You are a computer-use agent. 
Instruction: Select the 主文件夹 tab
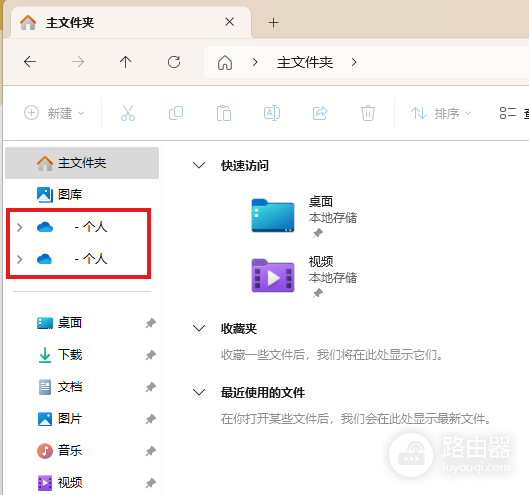point(131,23)
